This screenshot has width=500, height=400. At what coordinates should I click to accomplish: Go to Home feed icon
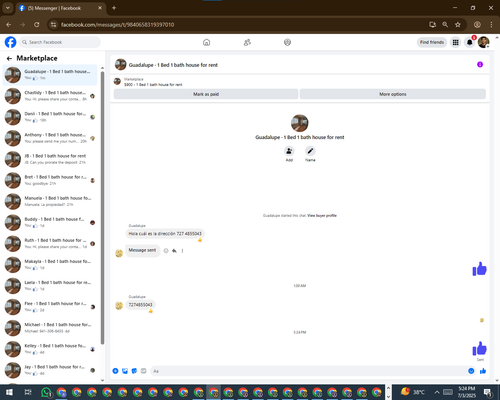[206, 42]
